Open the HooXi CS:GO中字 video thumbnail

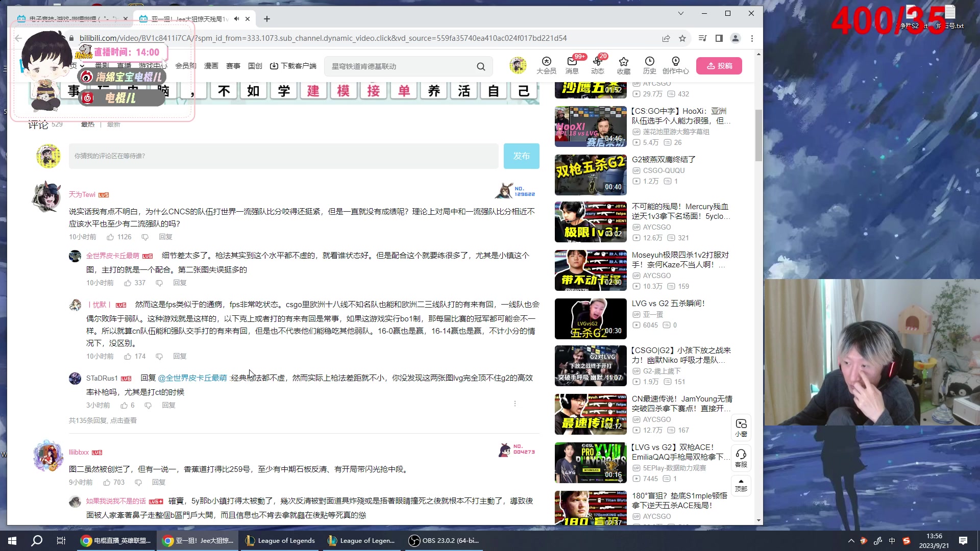click(x=591, y=127)
